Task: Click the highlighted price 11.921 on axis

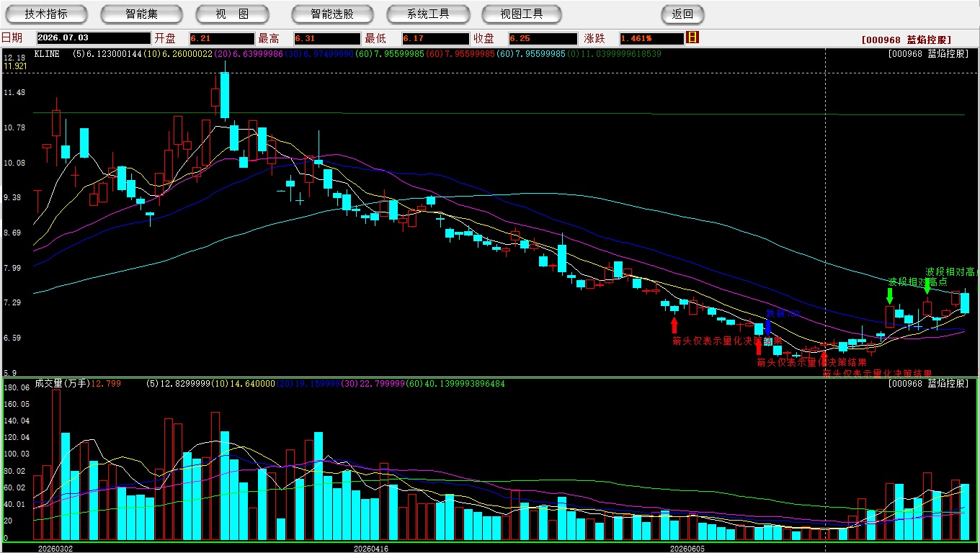Action: pyautogui.click(x=16, y=66)
